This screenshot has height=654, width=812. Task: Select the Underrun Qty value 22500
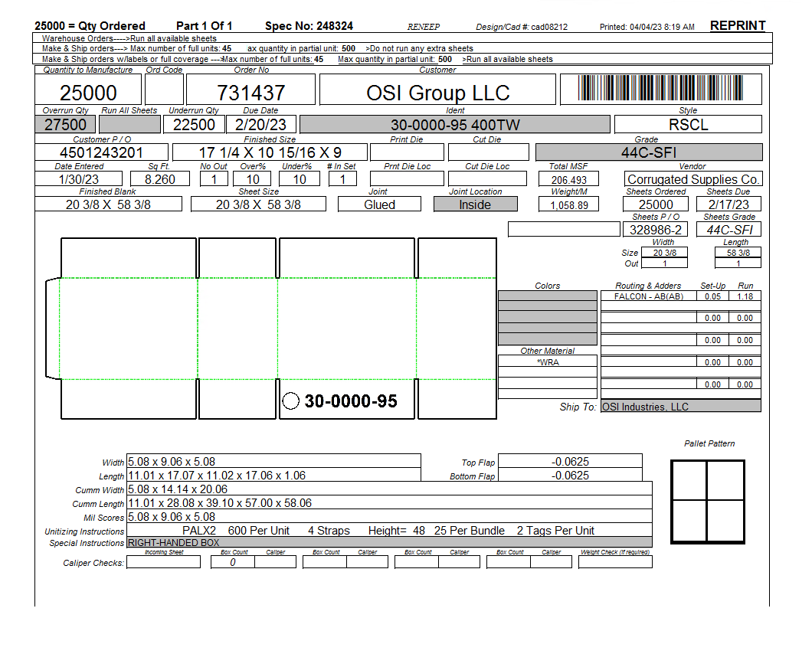tap(194, 125)
